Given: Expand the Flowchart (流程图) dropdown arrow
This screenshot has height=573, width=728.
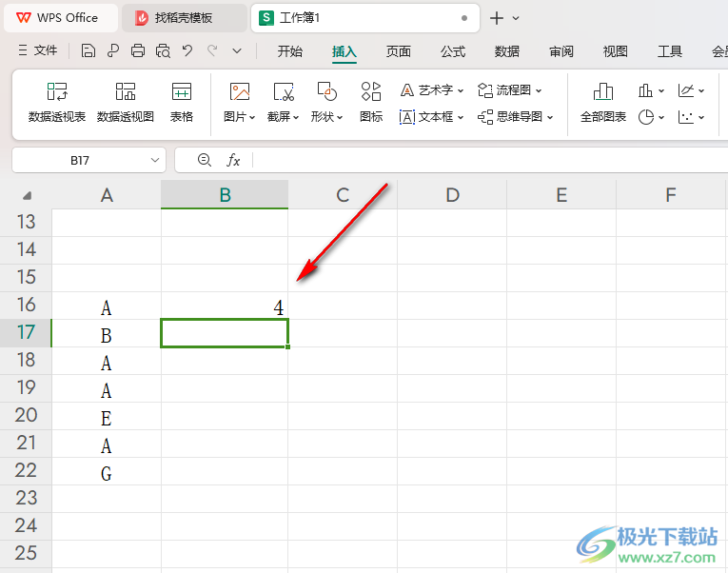Looking at the screenshot, I should pyautogui.click(x=539, y=90).
